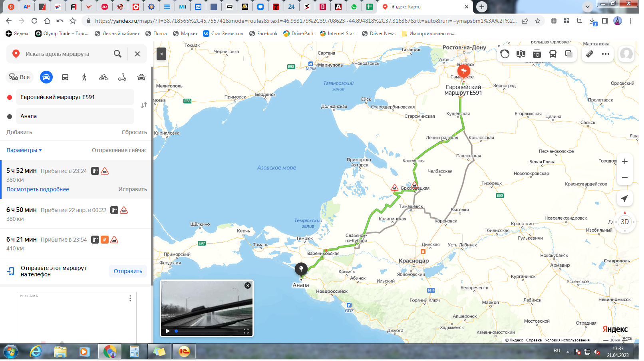Select the 6 ч 50 мин route option
Image resolution: width=644 pixels, height=361 pixels.
pos(76,214)
